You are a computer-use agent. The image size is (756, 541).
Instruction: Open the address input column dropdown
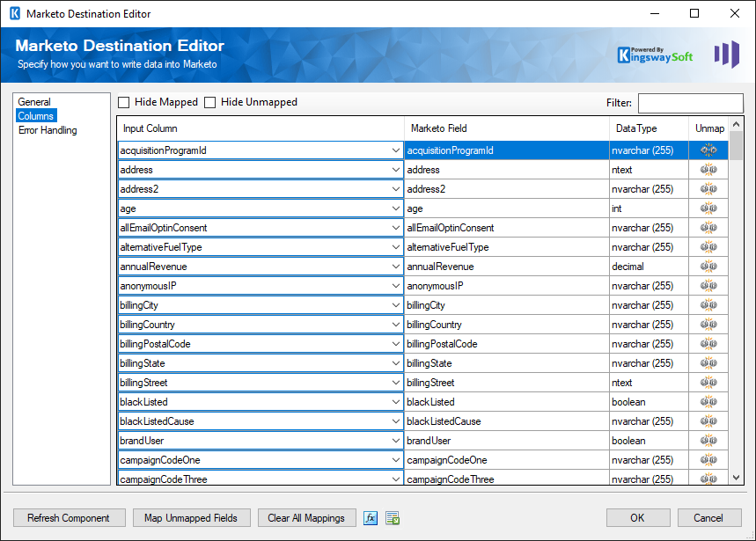click(395, 170)
